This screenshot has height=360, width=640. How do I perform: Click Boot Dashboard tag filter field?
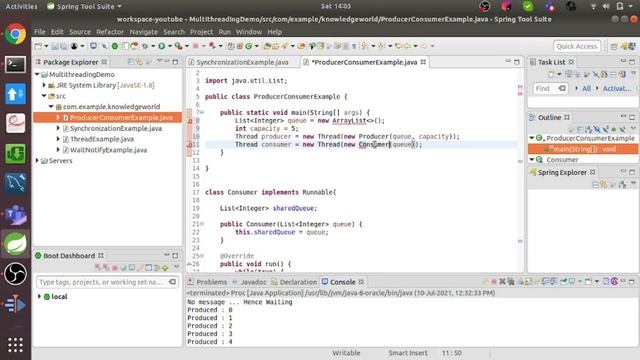(107, 282)
